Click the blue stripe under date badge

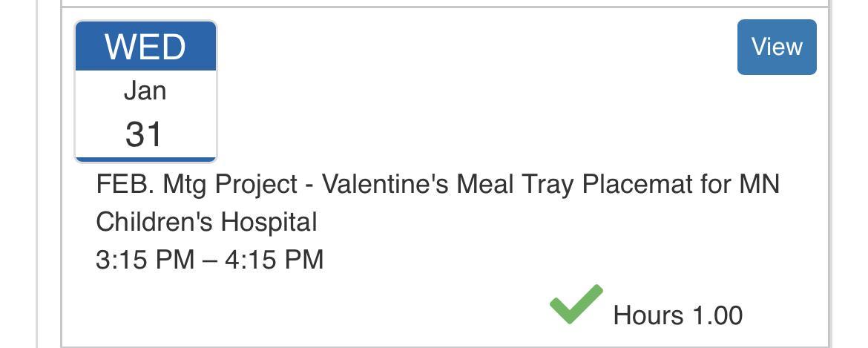point(145,159)
